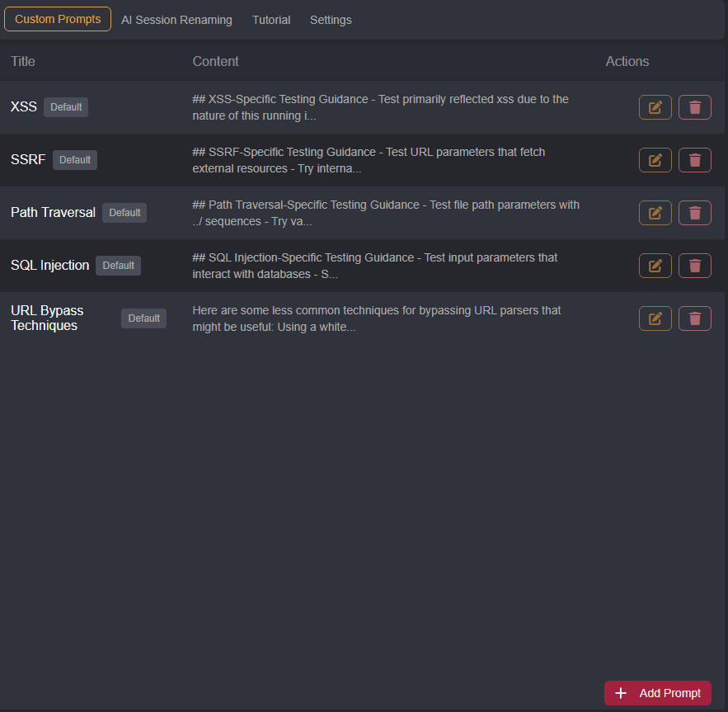Delete the Path Traversal prompt
728x712 pixels.
click(x=694, y=212)
